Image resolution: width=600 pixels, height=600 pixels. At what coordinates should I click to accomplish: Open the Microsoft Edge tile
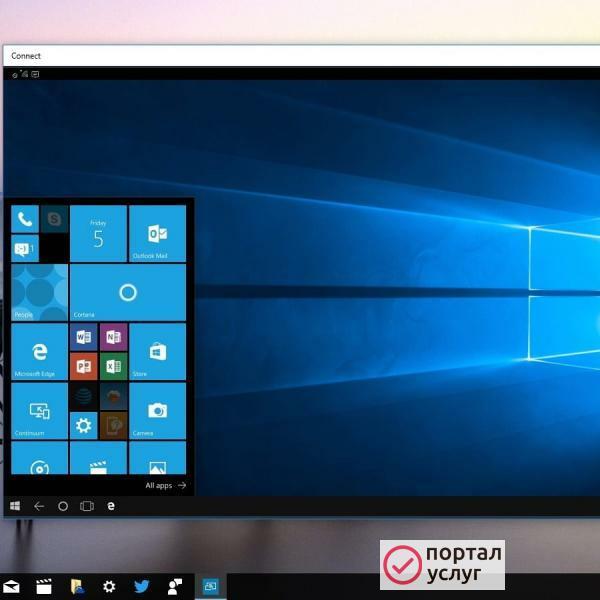click(39, 352)
